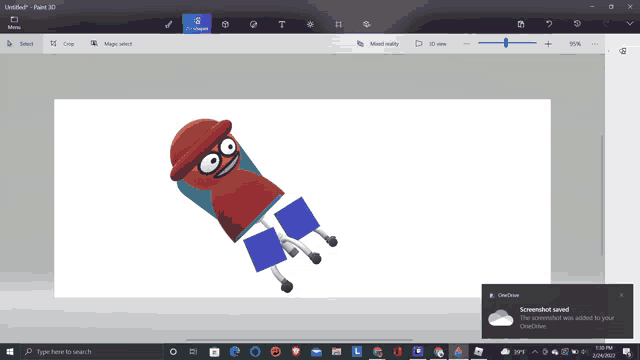Open the 2D shapes tab
The height and width of the screenshot is (360, 640).
tap(197, 24)
